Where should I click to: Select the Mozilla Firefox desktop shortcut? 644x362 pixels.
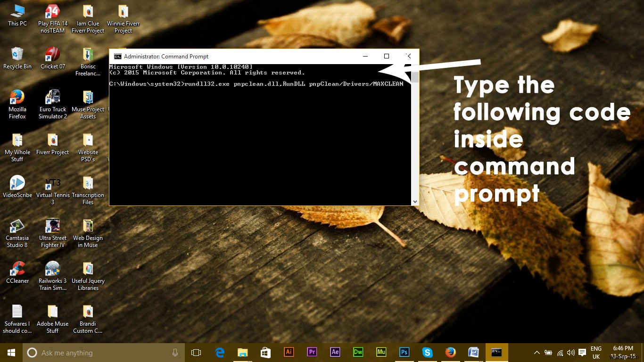pyautogui.click(x=17, y=105)
